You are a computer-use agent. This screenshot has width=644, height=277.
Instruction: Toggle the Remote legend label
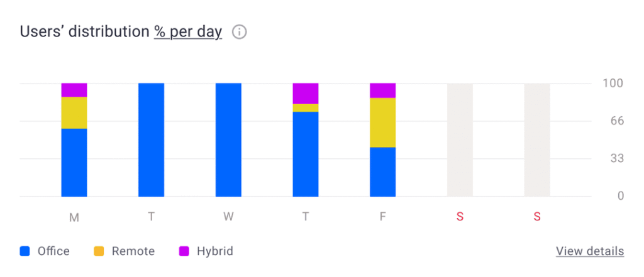pos(133,251)
